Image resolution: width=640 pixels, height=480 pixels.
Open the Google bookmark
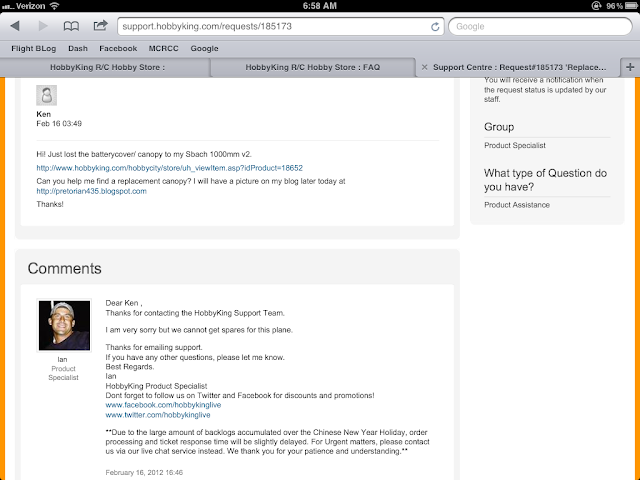coord(204,49)
